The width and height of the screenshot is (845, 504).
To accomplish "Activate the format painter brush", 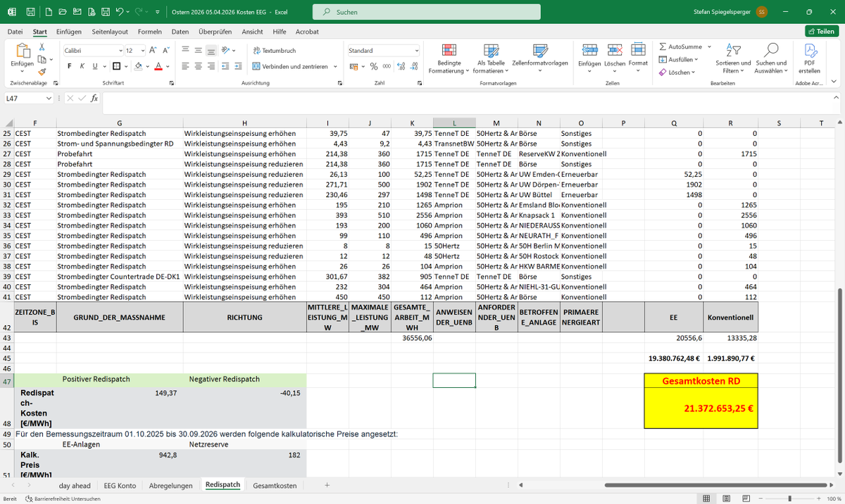I will pos(42,71).
